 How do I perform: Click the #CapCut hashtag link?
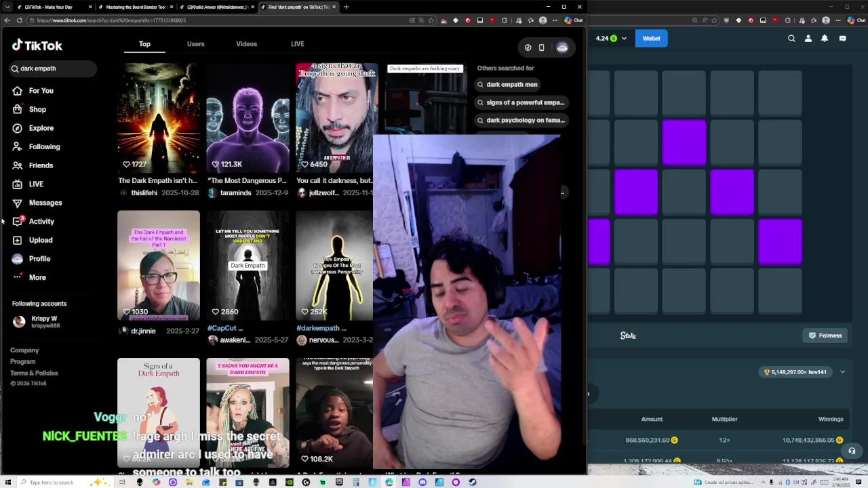222,328
